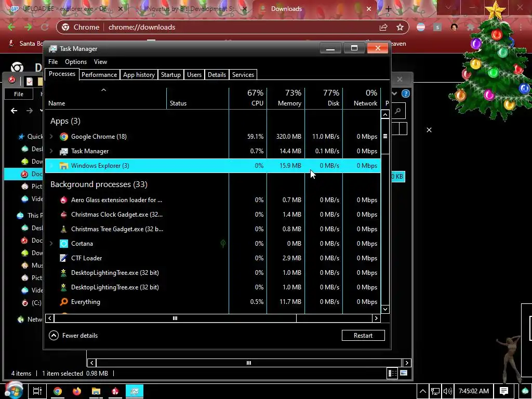Click Task Manager horizontal scroll left arrow

50,318
